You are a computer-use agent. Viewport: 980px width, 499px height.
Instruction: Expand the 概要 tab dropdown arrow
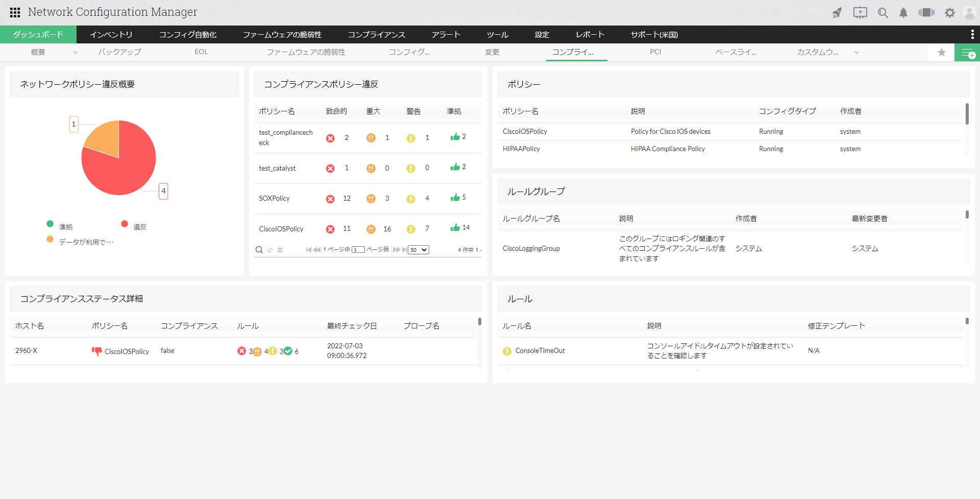76,52
